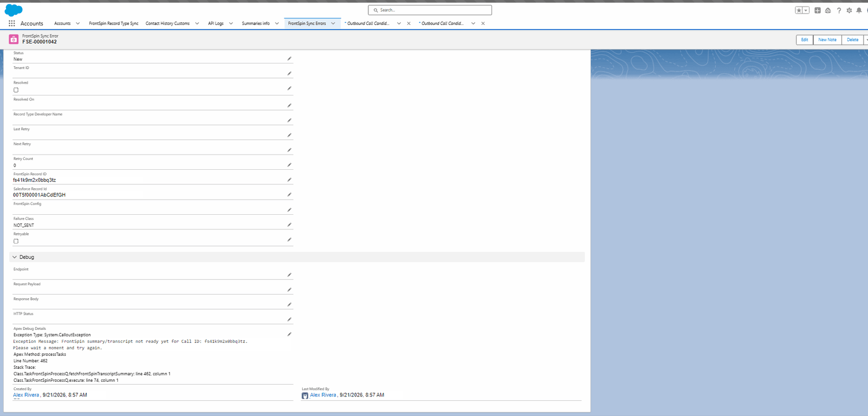Edit the Tenant ID pencil icon

[289, 73]
